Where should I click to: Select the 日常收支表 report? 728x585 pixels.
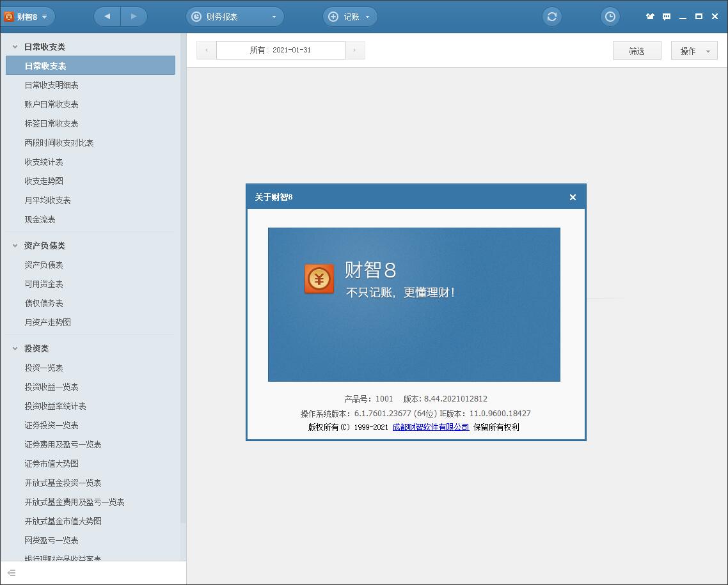click(x=91, y=65)
